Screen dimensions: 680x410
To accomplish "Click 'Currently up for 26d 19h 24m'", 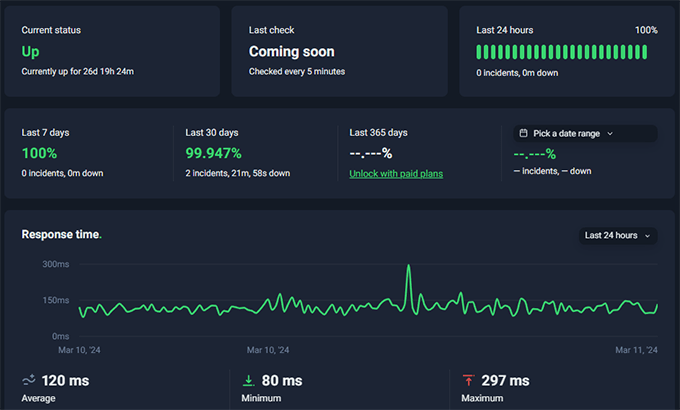I will coord(78,71).
